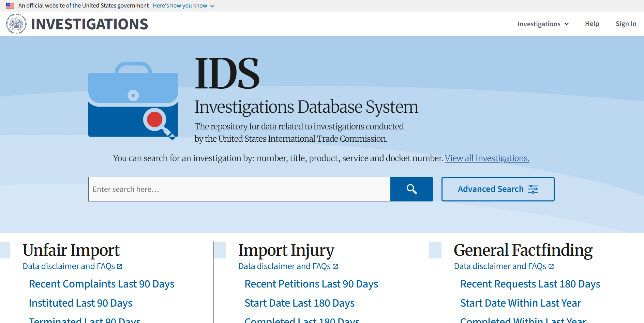
Task: Click external-link icon beside General Factfinding FAQs
Action: pyautogui.click(x=551, y=267)
